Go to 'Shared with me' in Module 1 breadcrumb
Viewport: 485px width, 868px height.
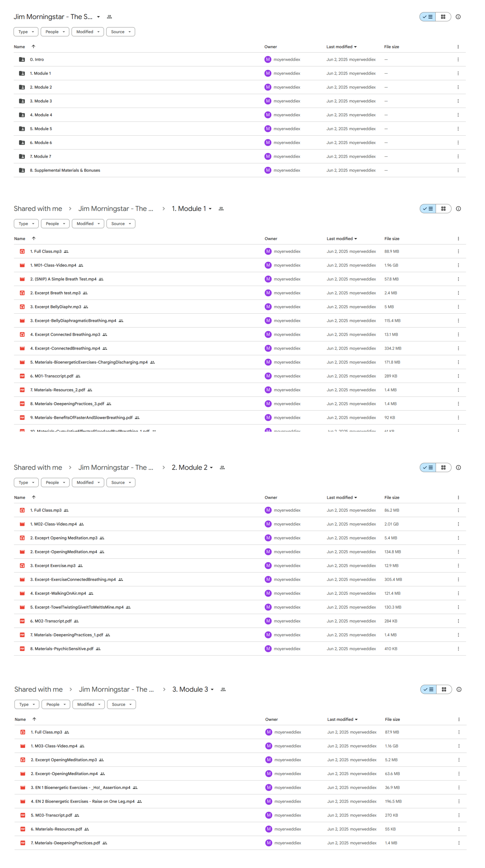click(x=38, y=209)
